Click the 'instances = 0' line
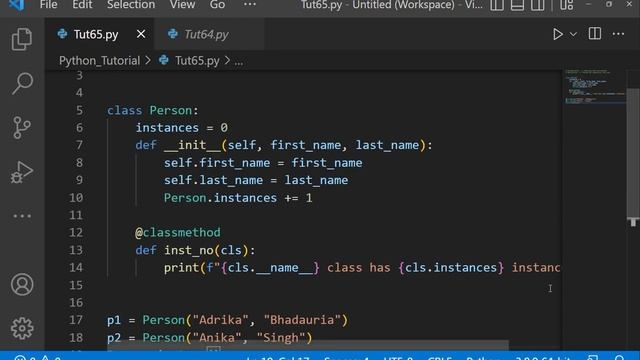 [x=182, y=128]
